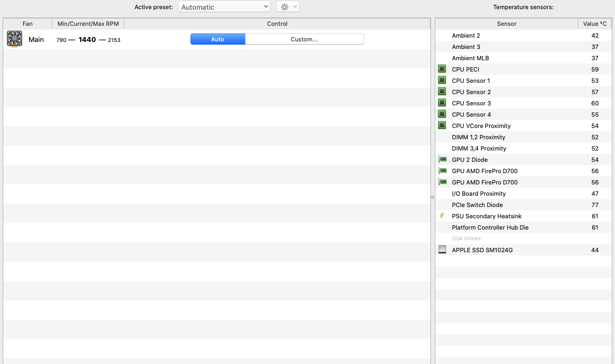
Task: Click the CPU Sensor 1 chip icon
Action: coord(442,80)
